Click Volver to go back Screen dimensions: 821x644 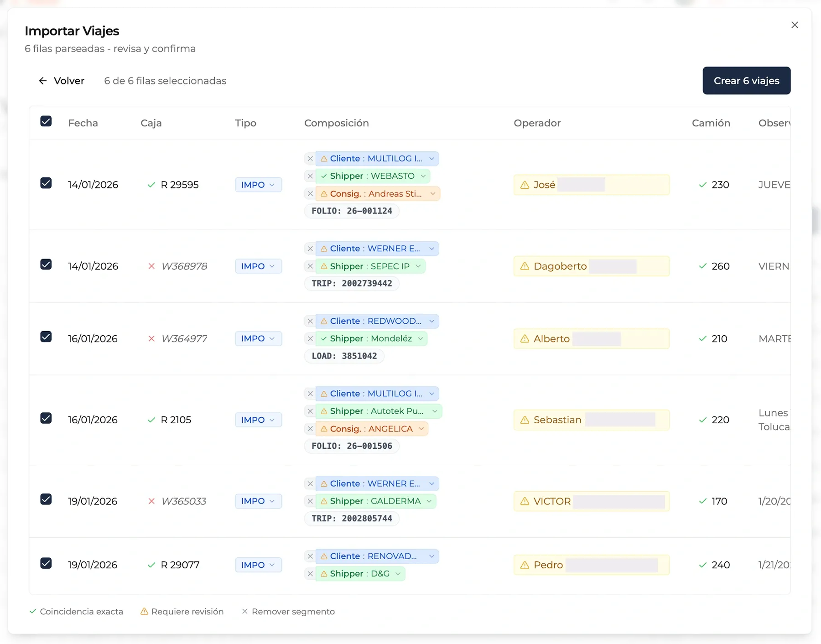pyautogui.click(x=62, y=81)
